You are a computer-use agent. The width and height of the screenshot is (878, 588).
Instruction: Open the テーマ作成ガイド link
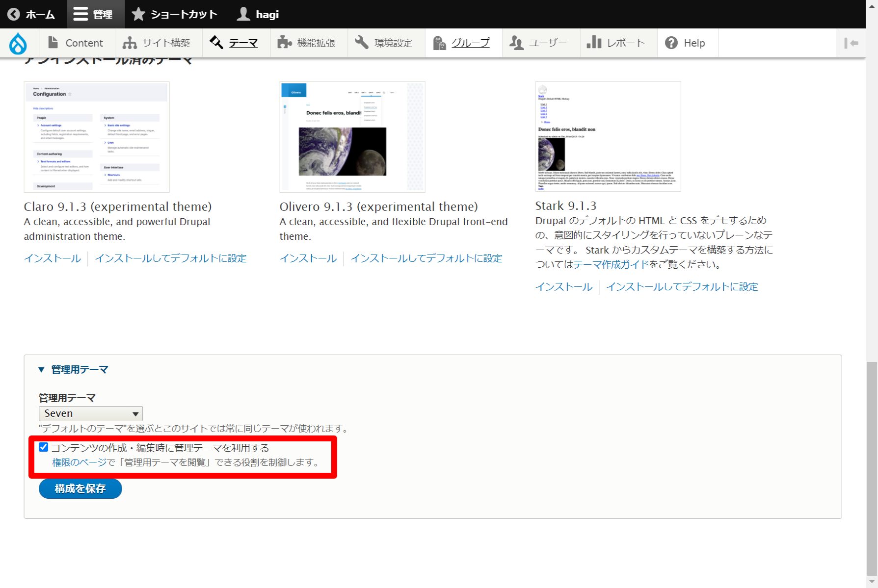click(x=611, y=264)
